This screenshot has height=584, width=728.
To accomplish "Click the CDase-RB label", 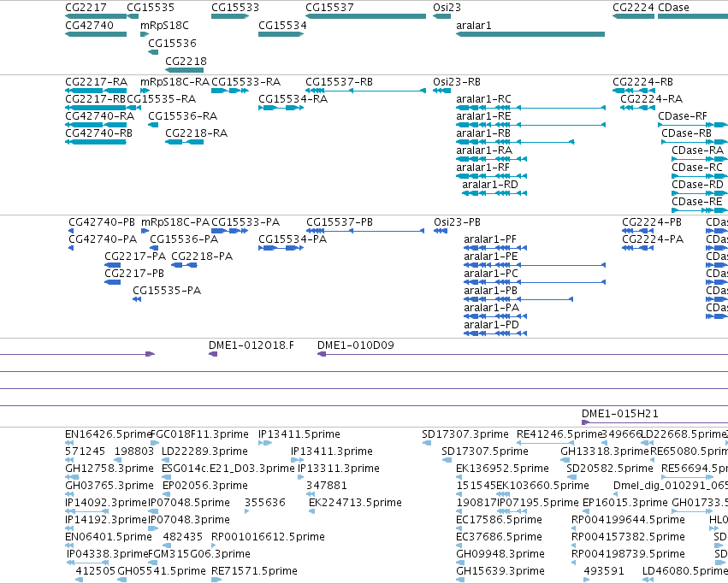I will coord(687,133).
